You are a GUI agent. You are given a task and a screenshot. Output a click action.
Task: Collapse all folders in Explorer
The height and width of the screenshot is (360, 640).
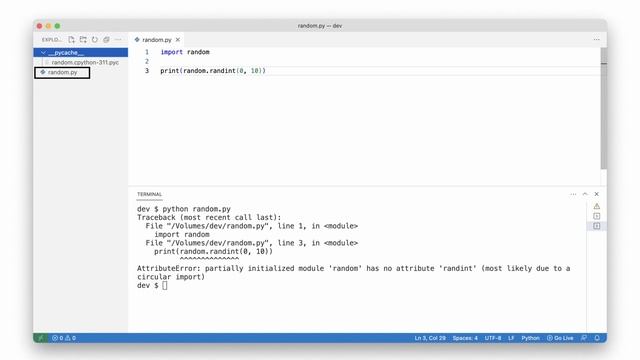click(x=107, y=40)
